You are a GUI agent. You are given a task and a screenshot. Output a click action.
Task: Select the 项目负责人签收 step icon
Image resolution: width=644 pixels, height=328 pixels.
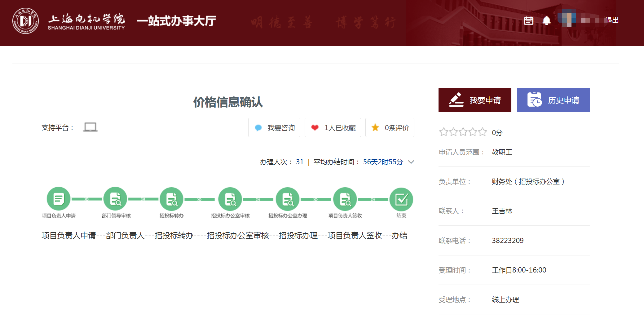(345, 199)
